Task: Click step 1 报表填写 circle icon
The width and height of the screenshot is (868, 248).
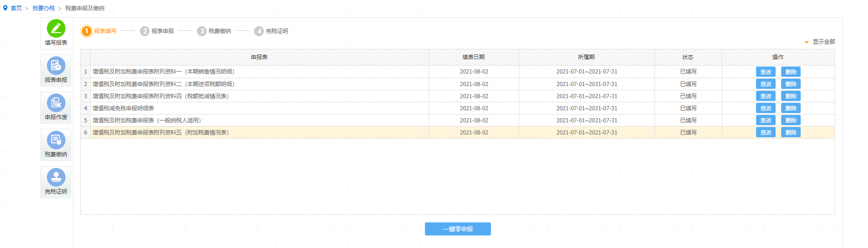Action: point(86,31)
